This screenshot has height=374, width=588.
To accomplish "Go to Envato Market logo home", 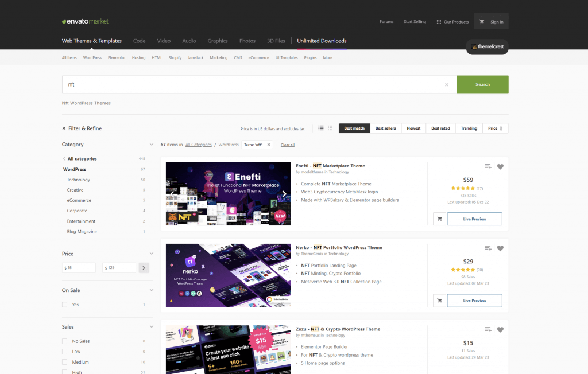I will coord(85,21).
